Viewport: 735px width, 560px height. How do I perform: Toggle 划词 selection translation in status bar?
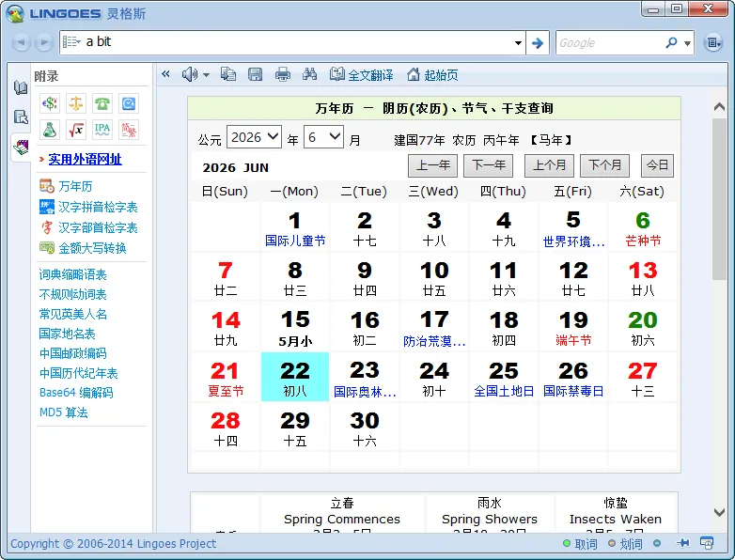click(625, 544)
